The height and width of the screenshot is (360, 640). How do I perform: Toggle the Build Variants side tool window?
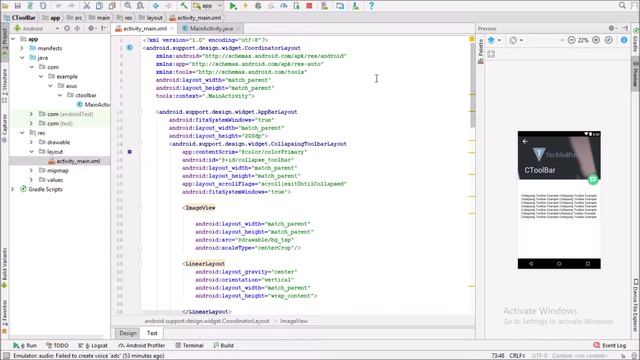tap(4, 267)
